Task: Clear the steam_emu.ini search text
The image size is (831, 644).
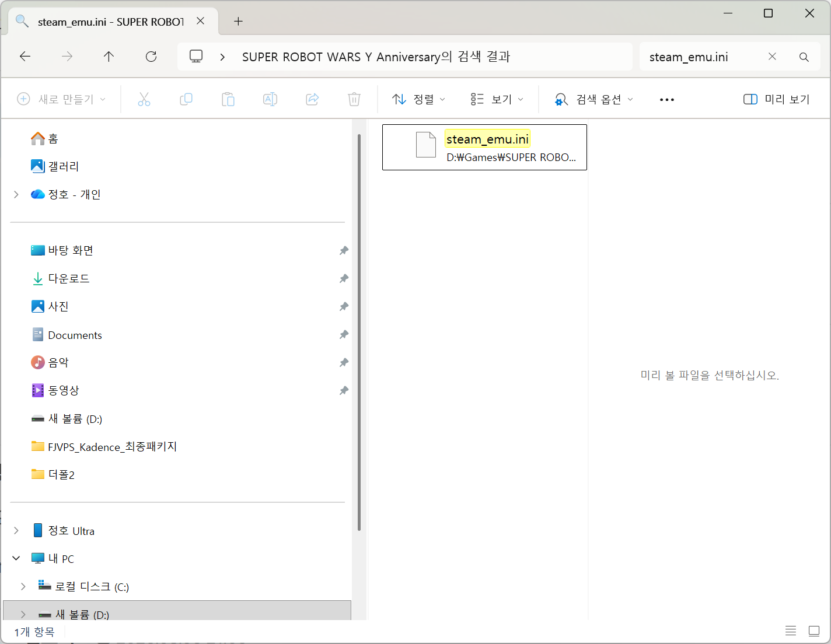Action: point(772,57)
